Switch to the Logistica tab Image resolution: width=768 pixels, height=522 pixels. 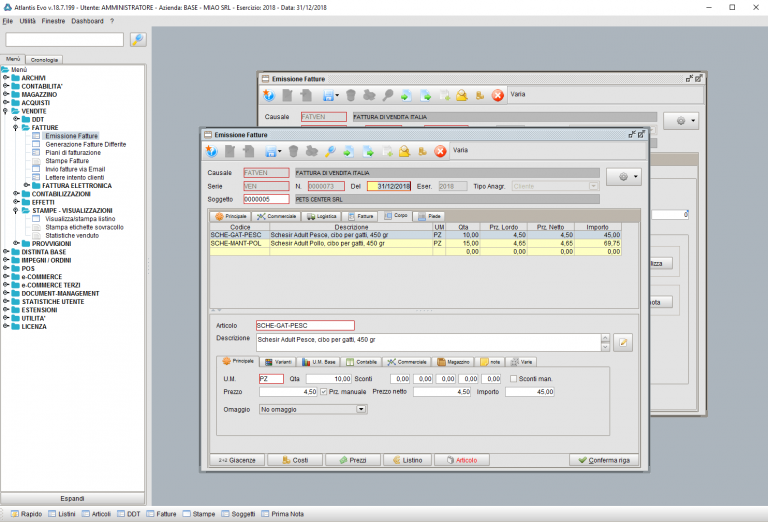tap(322, 216)
